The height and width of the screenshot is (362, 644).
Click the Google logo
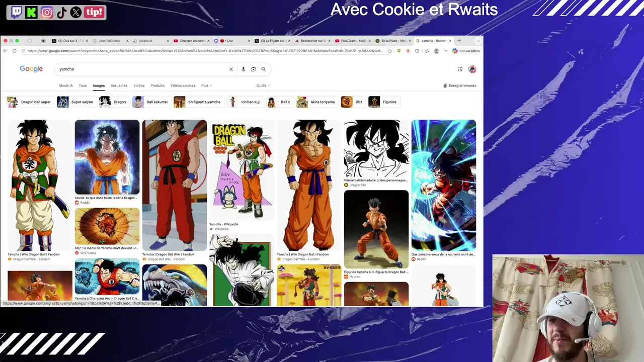31,69
